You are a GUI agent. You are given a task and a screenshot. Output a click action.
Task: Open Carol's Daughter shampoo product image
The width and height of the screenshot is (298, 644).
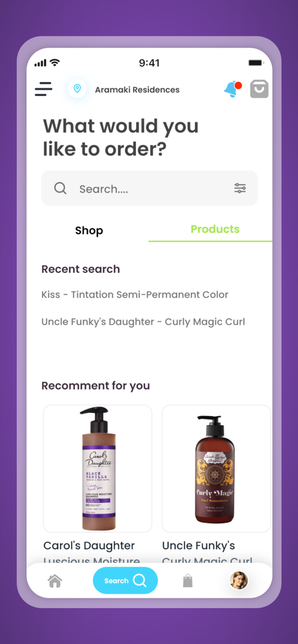pos(97,469)
